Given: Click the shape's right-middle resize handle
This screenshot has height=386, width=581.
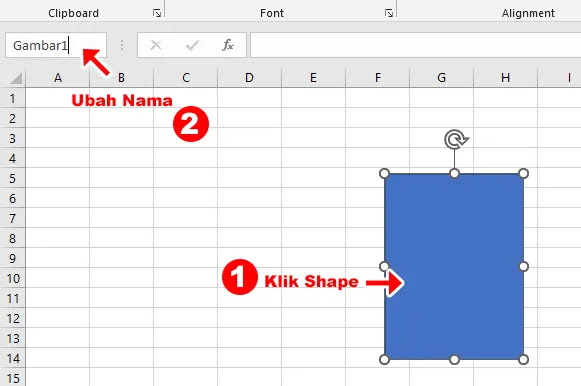Looking at the screenshot, I should point(524,266).
